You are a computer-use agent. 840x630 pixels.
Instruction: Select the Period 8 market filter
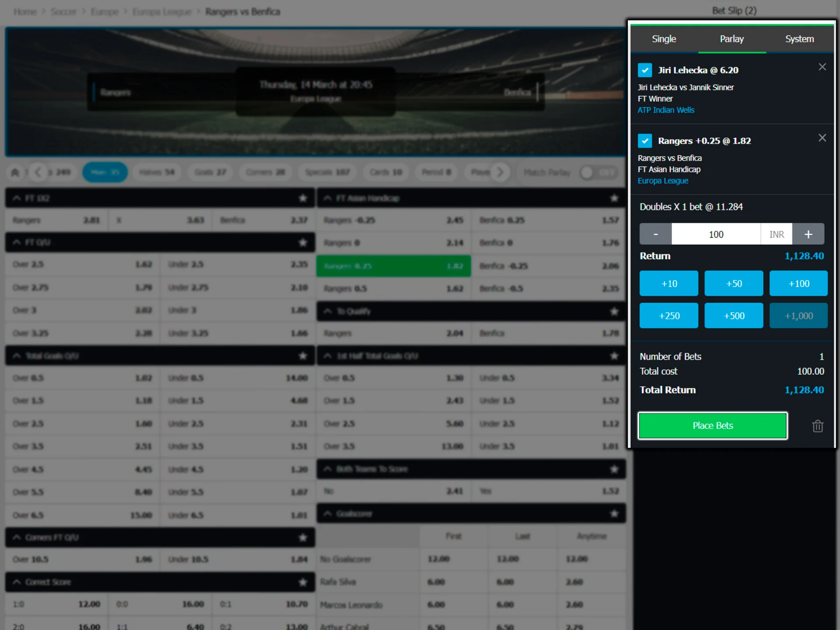tap(437, 172)
